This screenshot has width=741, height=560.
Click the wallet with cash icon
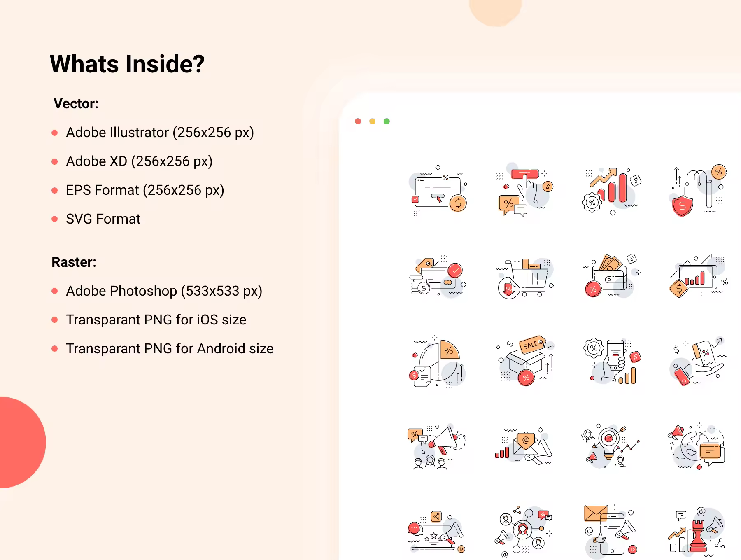pos(612,275)
